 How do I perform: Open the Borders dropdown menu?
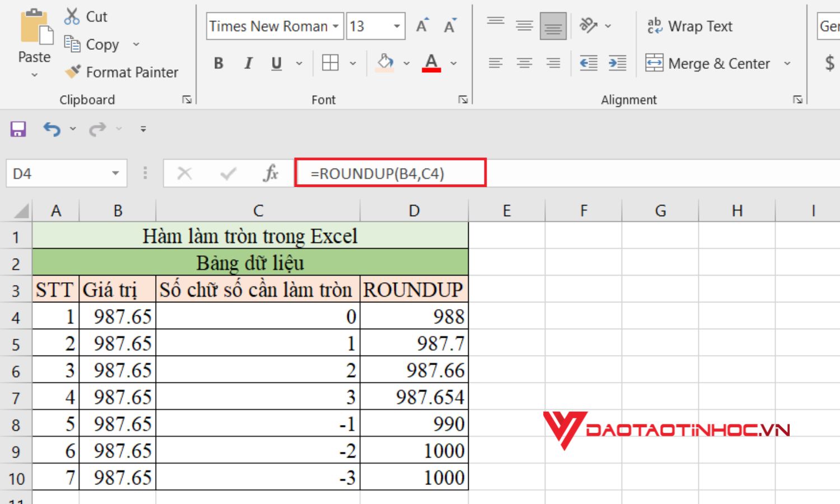point(353,63)
